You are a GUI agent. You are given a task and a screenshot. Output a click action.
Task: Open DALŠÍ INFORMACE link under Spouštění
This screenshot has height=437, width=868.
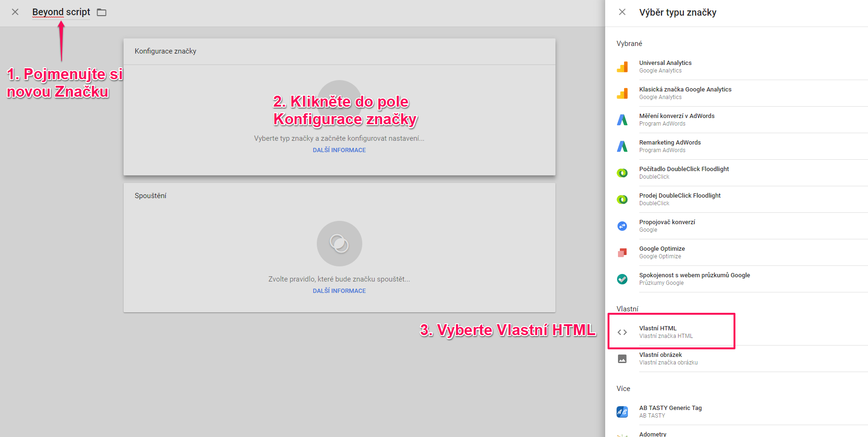[x=339, y=291]
